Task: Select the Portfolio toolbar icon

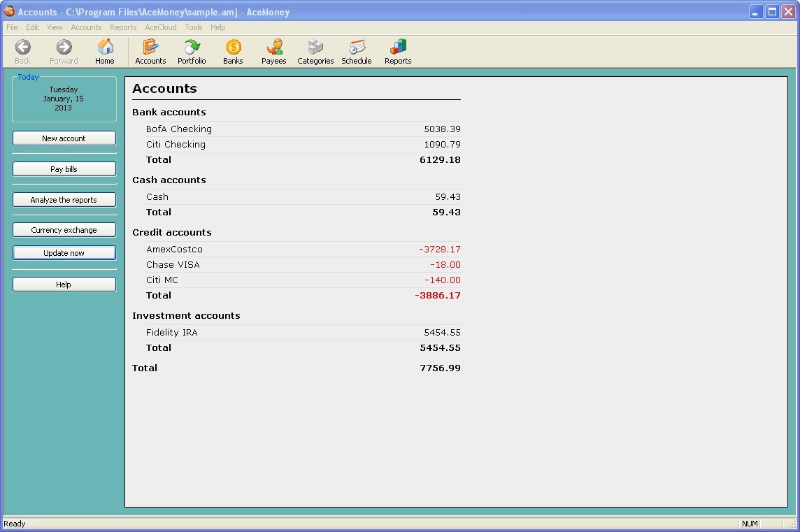Action: (191, 50)
